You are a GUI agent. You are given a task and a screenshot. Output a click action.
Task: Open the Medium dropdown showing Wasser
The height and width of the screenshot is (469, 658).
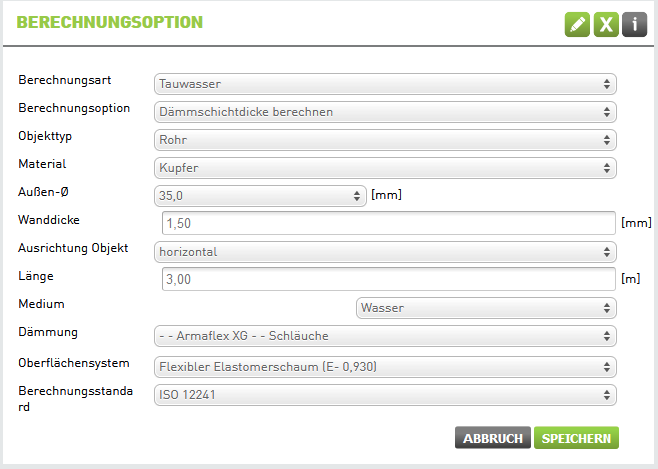[x=486, y=308]
